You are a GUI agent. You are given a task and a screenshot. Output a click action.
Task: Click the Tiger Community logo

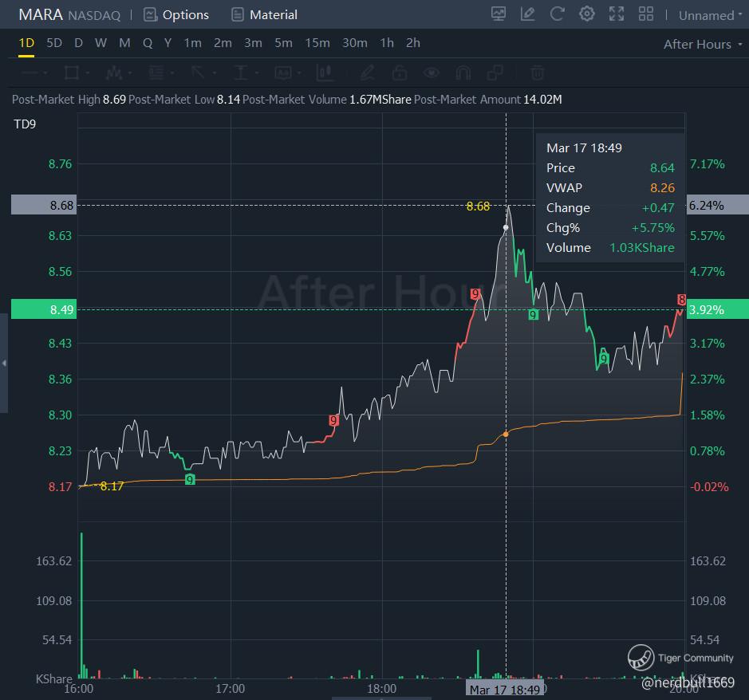coord(641,658)
